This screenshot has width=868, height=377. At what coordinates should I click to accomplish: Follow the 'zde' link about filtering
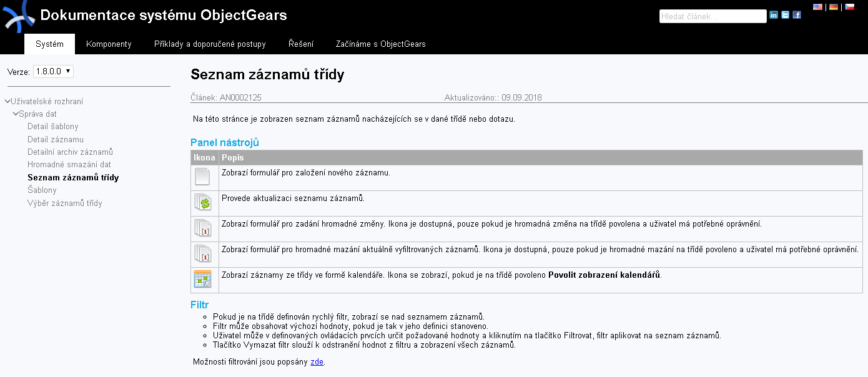coord(317,362)
